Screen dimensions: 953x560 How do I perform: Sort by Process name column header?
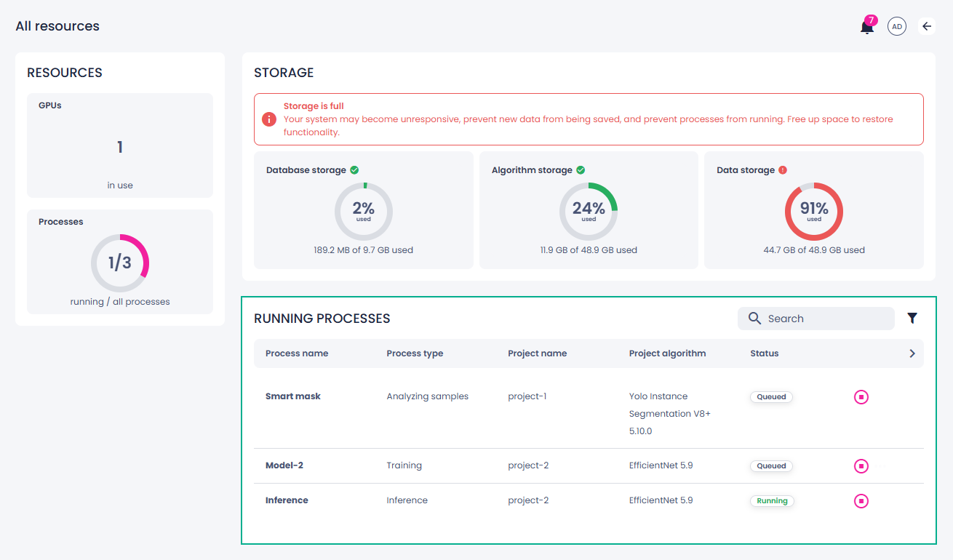click(x=297, y=353)
